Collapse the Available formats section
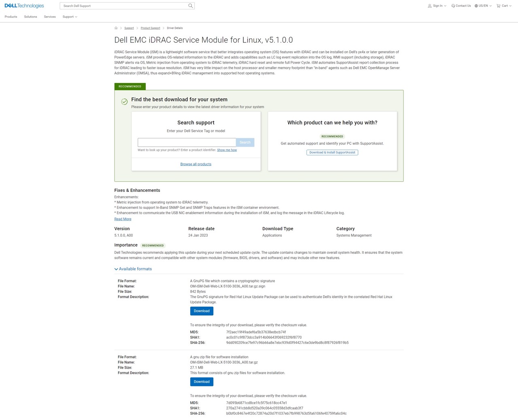Viewport: 518px width, 420px height. coord(133,269)
